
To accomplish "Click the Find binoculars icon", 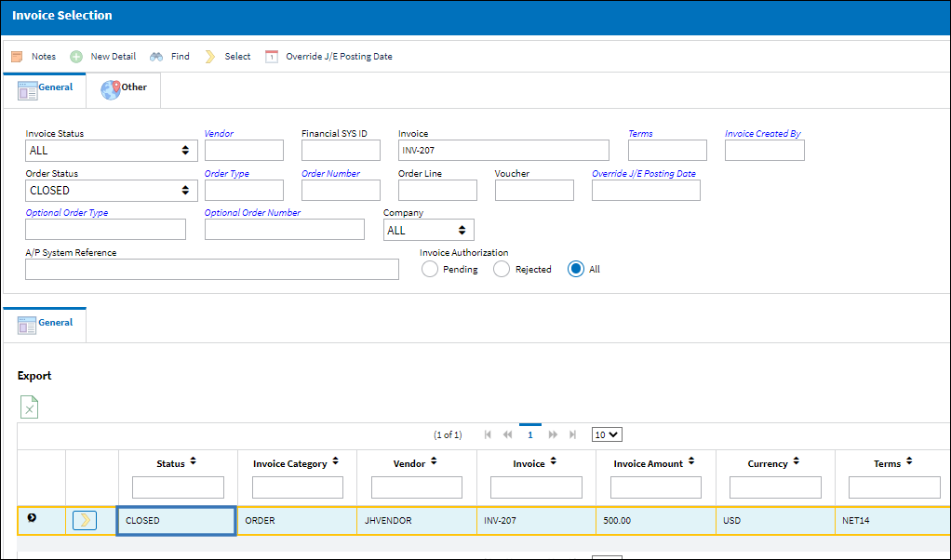I will coord(156,57).
